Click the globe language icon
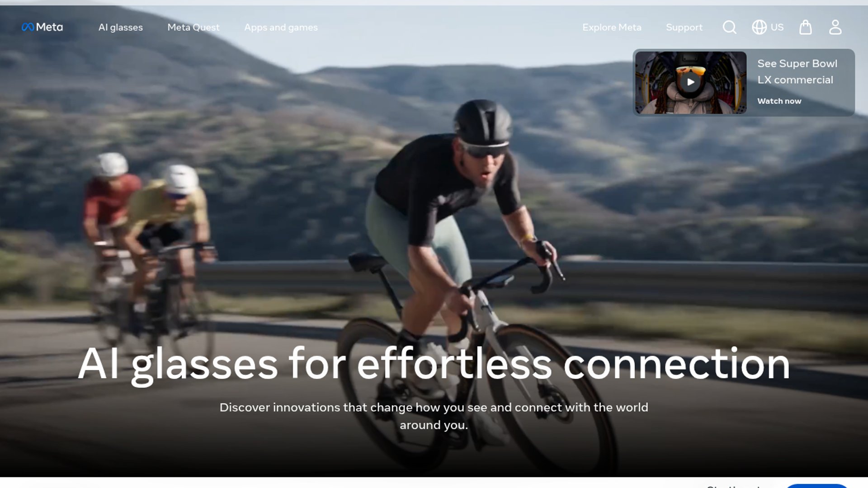Viewport: 868px width, 488px height. point(759,27)
